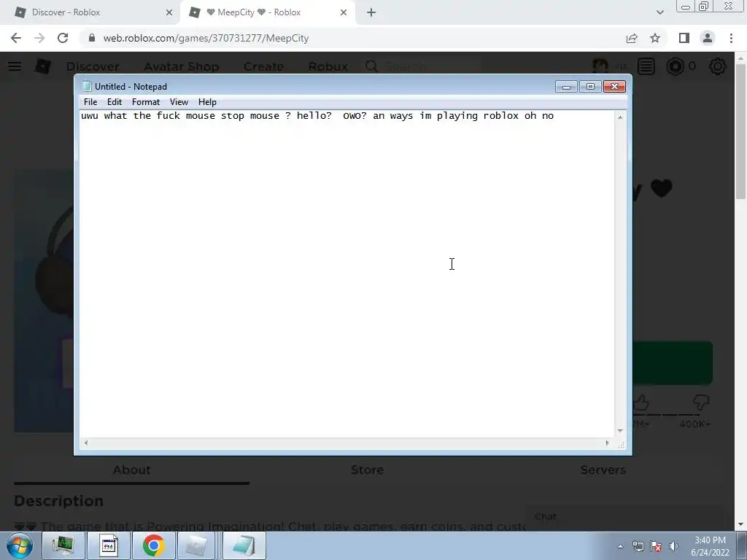Show hidden system tray icons

point(620,546)
